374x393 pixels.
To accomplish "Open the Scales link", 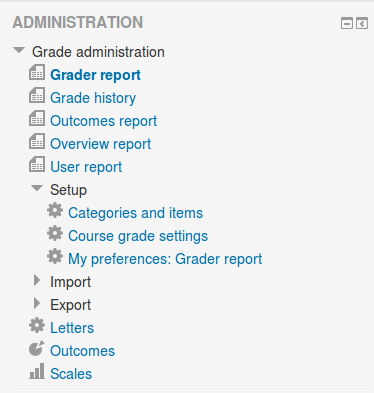I will pyautogui.click(x=71, y=374).
